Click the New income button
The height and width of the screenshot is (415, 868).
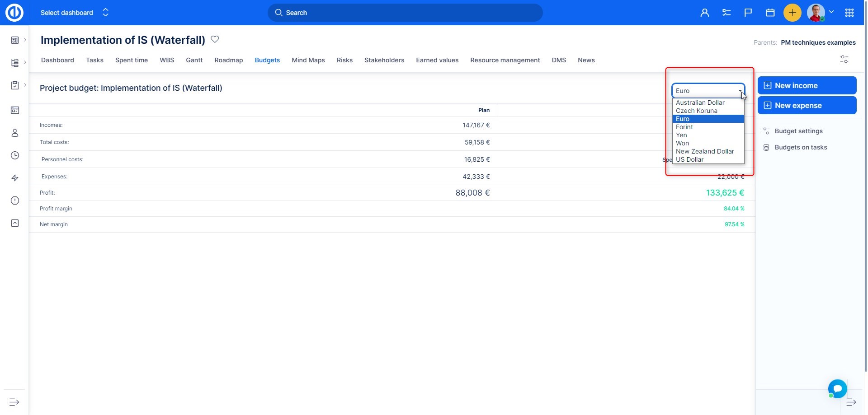pos(807,85)
